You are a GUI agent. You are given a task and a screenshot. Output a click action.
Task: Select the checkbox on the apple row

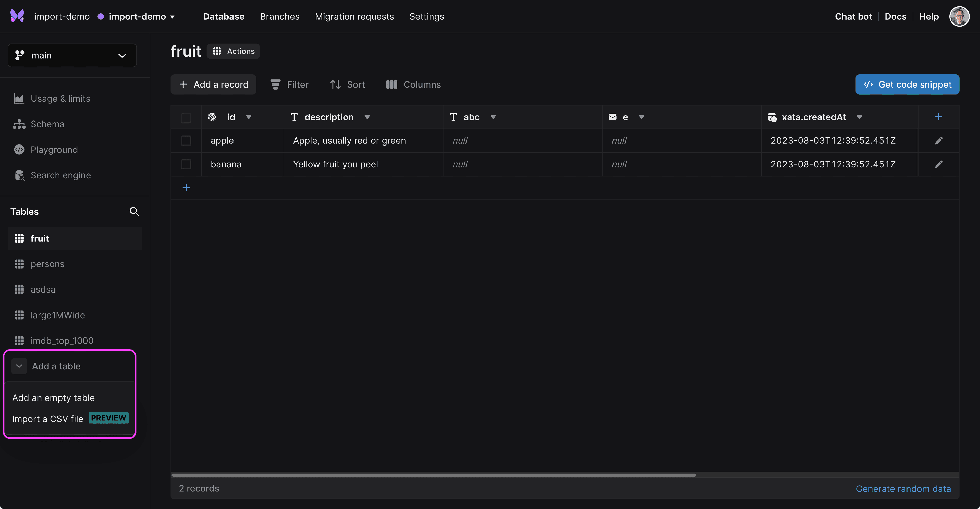pyautogui.click(x=186, y=141)
